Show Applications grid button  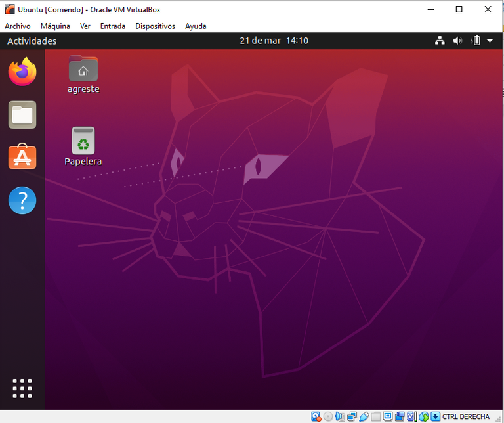point(22,388)
